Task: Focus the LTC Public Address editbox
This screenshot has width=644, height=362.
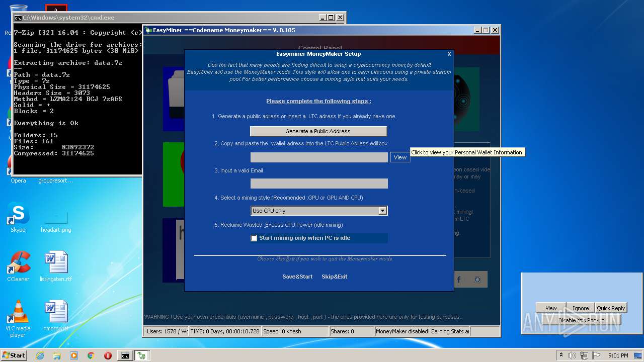Action: click(319, 157)
